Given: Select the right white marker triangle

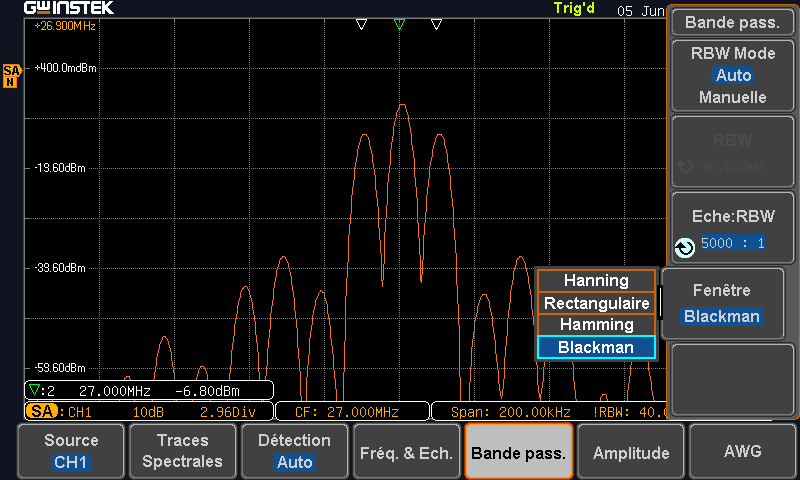Looking at the screenshot, I should point(436,24).
